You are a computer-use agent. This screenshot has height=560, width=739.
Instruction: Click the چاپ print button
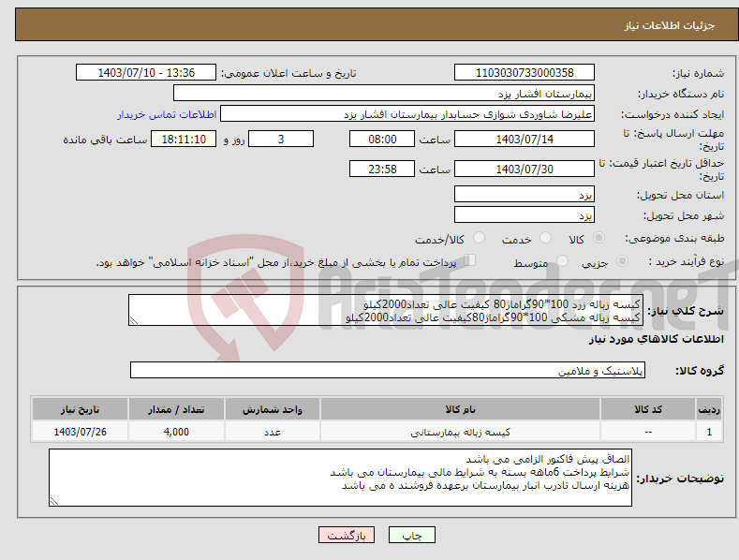(x=412, y=535)
